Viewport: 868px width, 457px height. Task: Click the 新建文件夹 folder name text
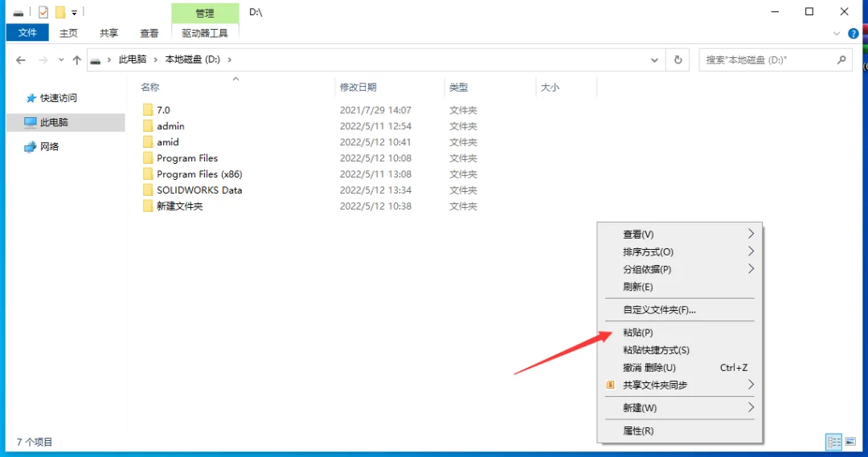180,206
